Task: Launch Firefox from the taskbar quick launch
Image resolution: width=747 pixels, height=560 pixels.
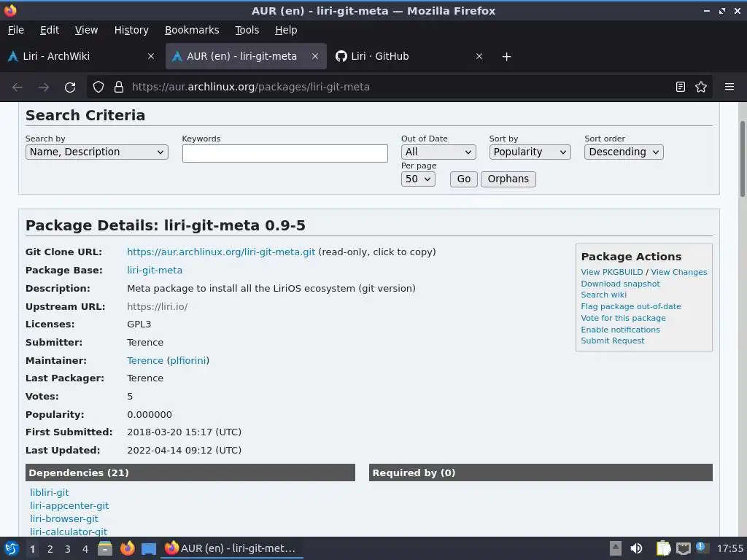Action: coord(127,548)
